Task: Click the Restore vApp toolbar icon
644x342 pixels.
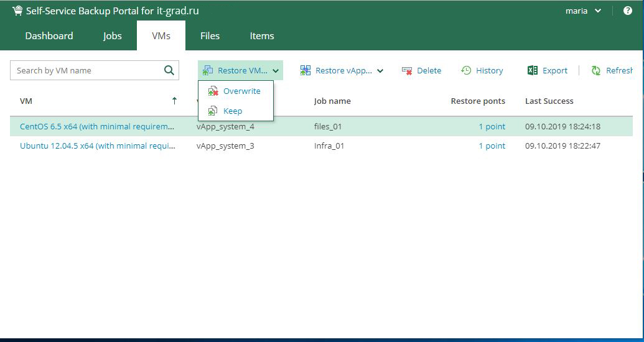Action: [306, 71]
